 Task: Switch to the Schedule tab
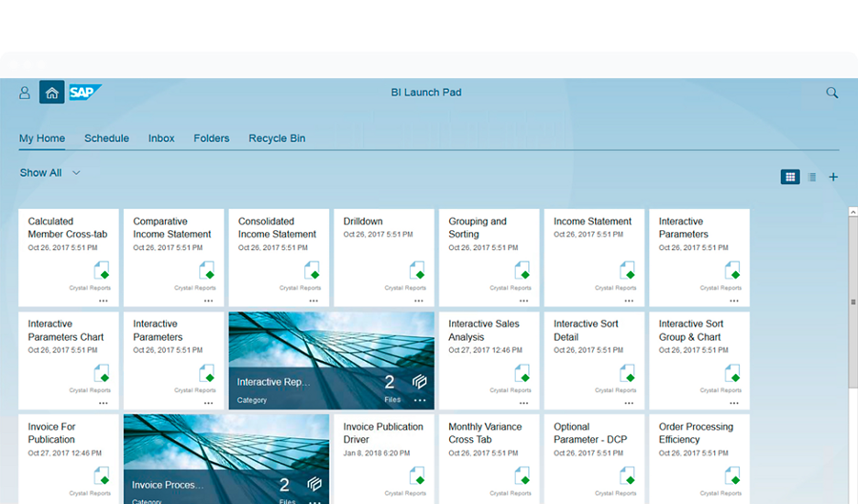point(106,138)
